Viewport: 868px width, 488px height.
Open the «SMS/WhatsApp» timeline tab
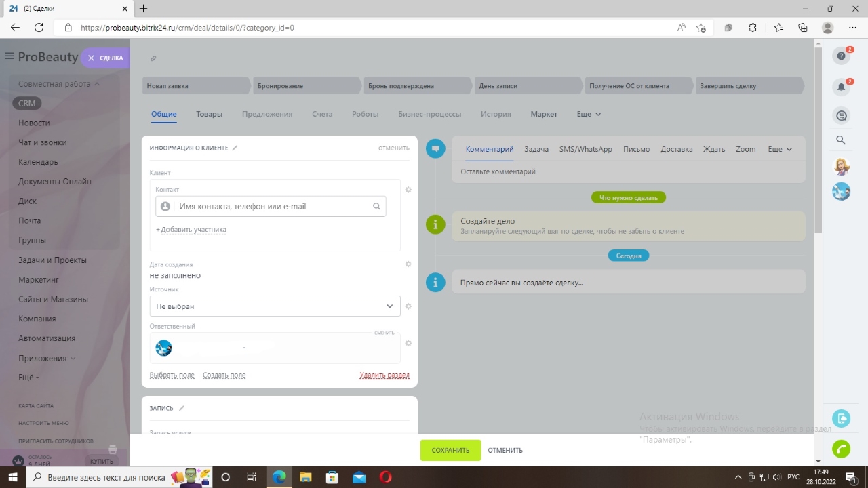(x=586, y=149)
